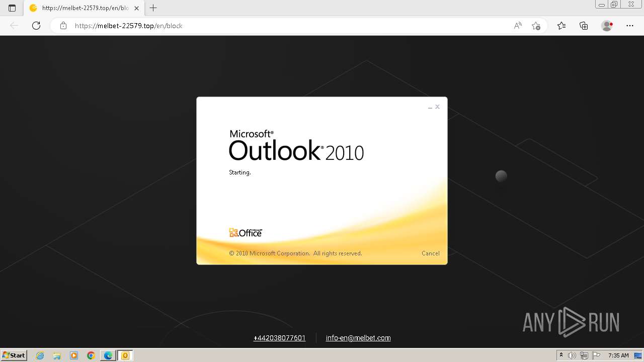Cancel the Outlook 2010 startup splash
644x362 pixels.
[x=430, y=253]
